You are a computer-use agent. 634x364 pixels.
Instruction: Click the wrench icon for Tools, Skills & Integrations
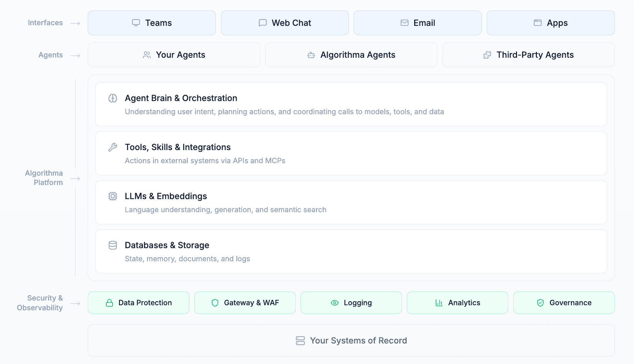tap(113, 147)
